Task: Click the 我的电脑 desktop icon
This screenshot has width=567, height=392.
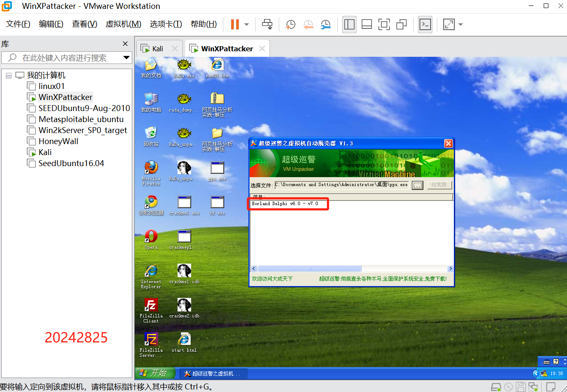Action: (151, 102)
